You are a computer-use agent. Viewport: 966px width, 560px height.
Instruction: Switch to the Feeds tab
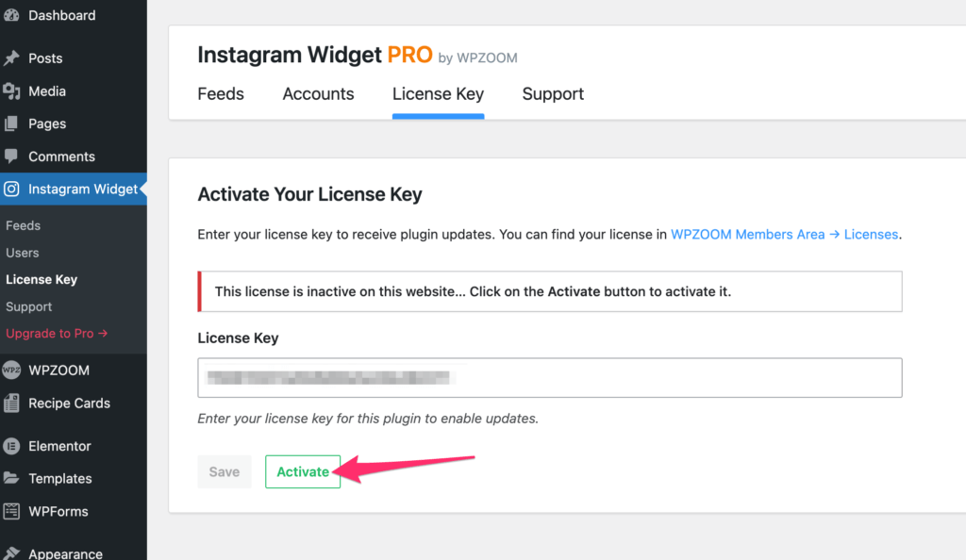pyautogui.click(x=221, y=94)
